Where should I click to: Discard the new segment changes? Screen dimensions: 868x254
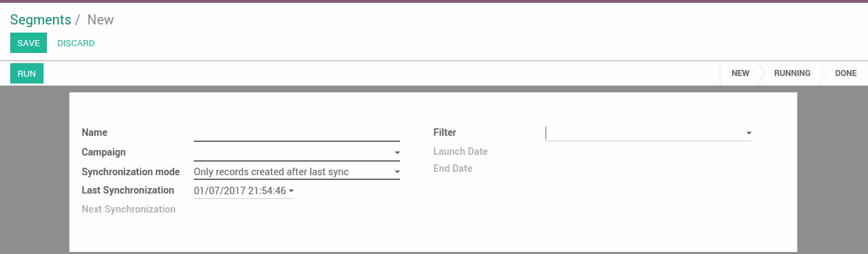tap(76, 43)
